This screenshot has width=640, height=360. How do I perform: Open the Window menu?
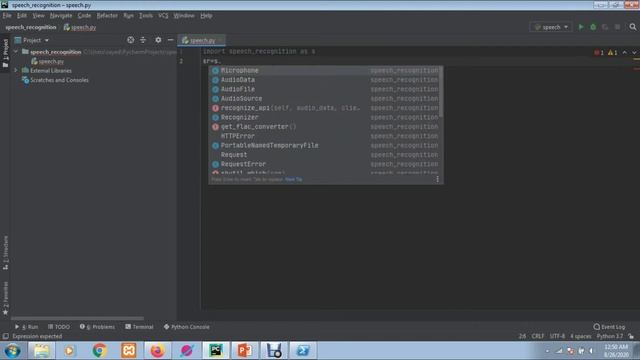point(184,16)
